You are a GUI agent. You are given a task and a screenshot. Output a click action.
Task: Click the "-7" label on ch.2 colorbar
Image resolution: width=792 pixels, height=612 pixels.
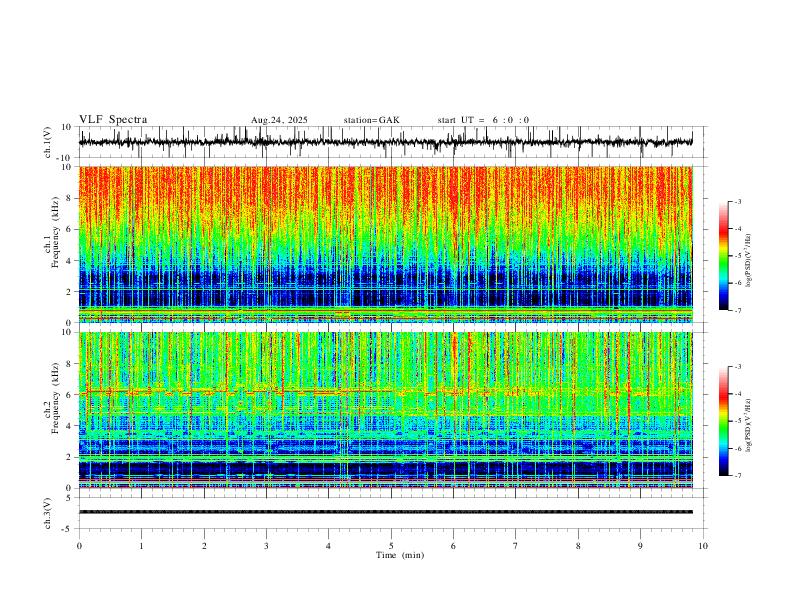[738, 476]
